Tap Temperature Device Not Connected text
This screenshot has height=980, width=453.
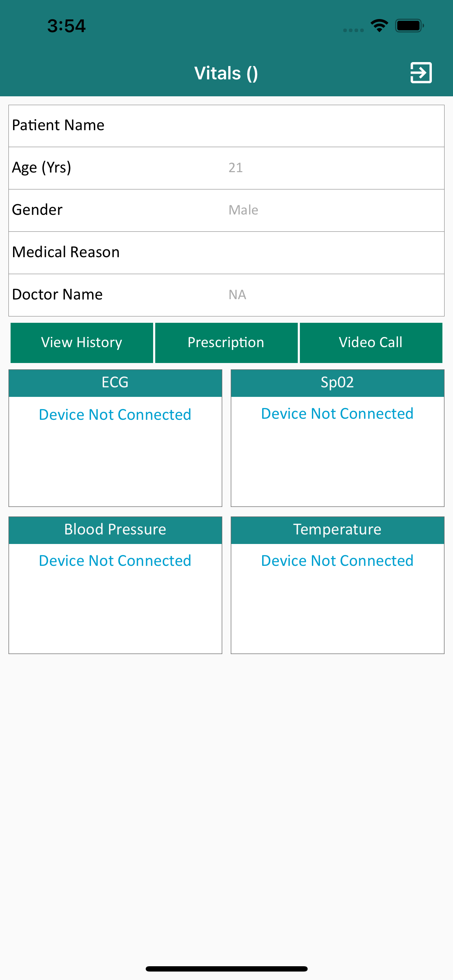pyautogui.click(x=337, y=561)
